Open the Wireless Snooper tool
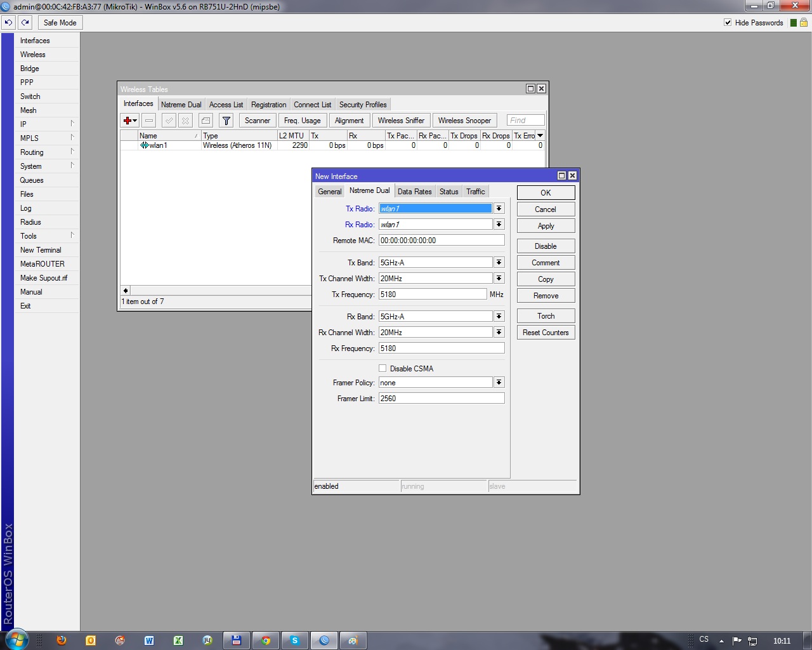The width and height of the screenshot is (812, 650). pos(464,121)
